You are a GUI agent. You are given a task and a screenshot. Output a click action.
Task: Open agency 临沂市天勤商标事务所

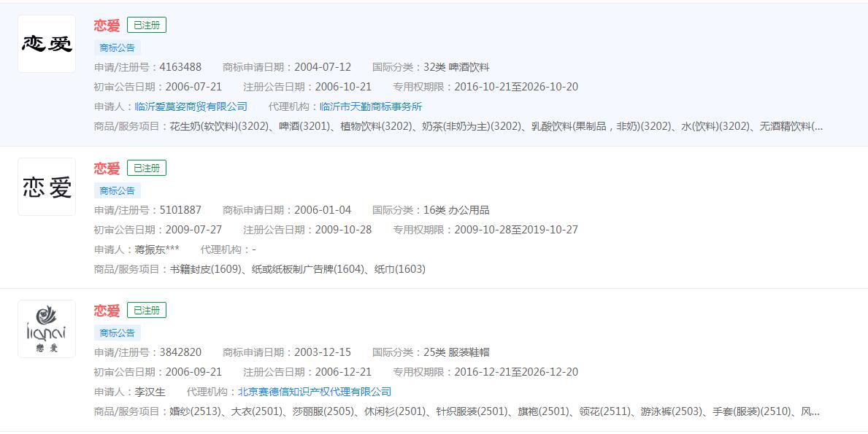coord(371,106)
